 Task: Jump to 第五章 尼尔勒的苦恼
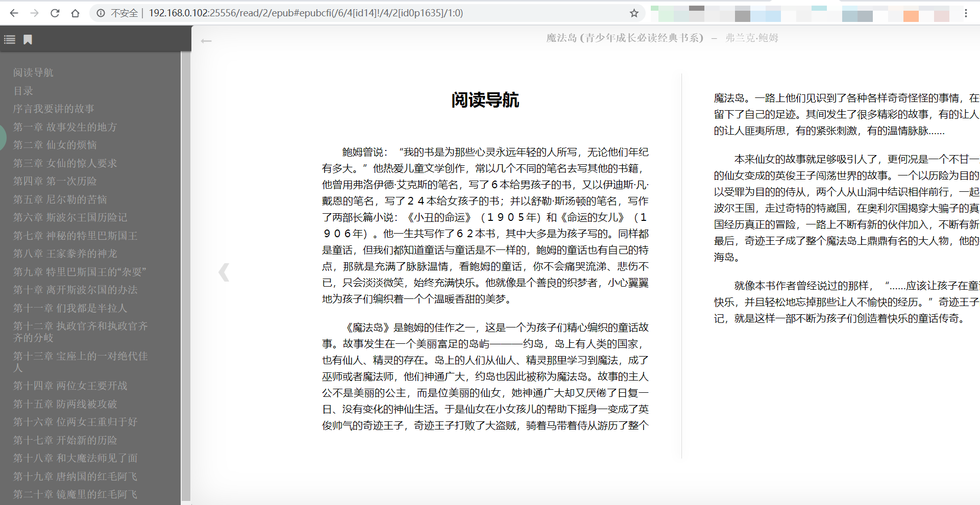pos(60,199)
